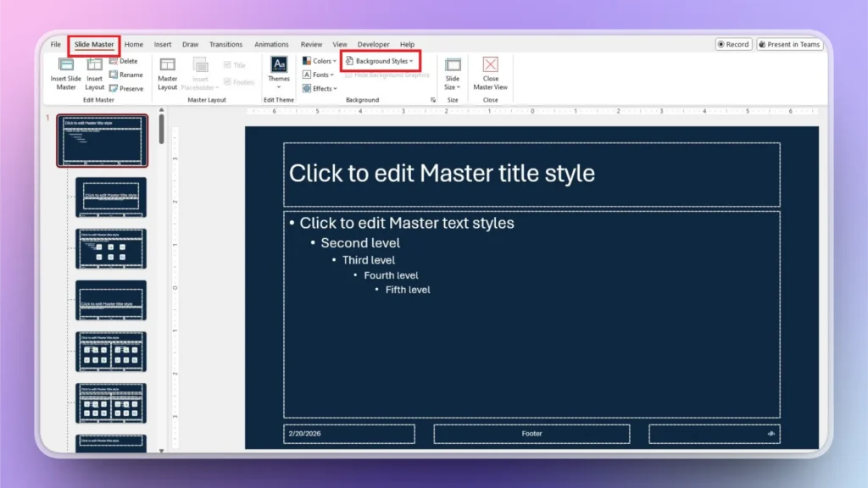
Task: Click the Record button
Action: tap(732, 43)
